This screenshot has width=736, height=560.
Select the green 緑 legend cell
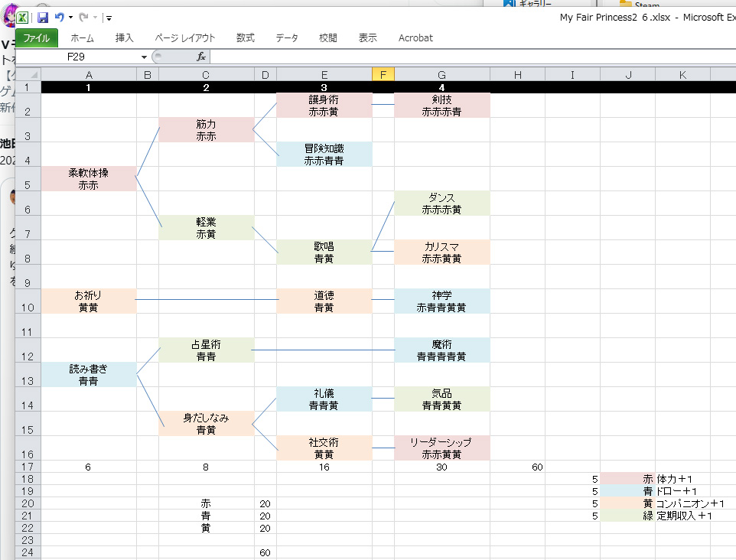pos(627,516)
